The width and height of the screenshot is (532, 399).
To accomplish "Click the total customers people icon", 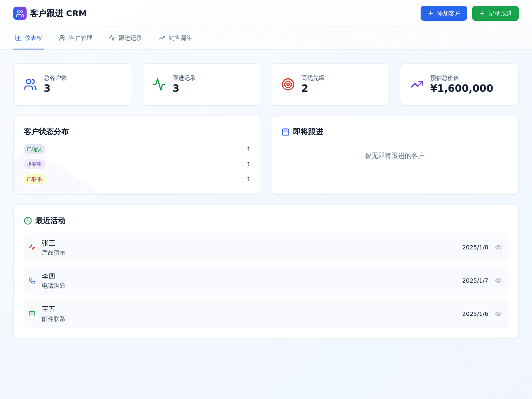I will pyautogui.click(x=30, y=84).
